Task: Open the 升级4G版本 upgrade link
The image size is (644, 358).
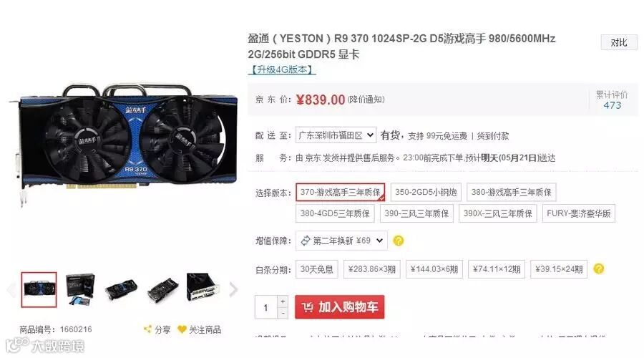Action: (x=282, y=70)
